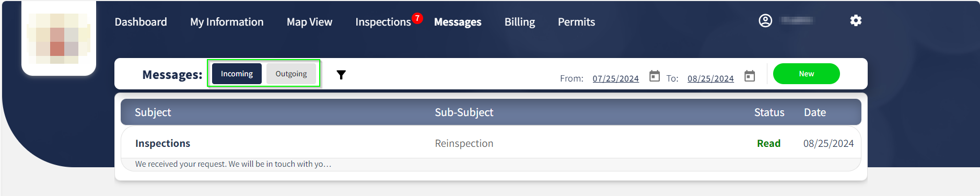This screenshot has height=196, width=980.
Task: Open the filter funnel icon
Action: [341, 75]
